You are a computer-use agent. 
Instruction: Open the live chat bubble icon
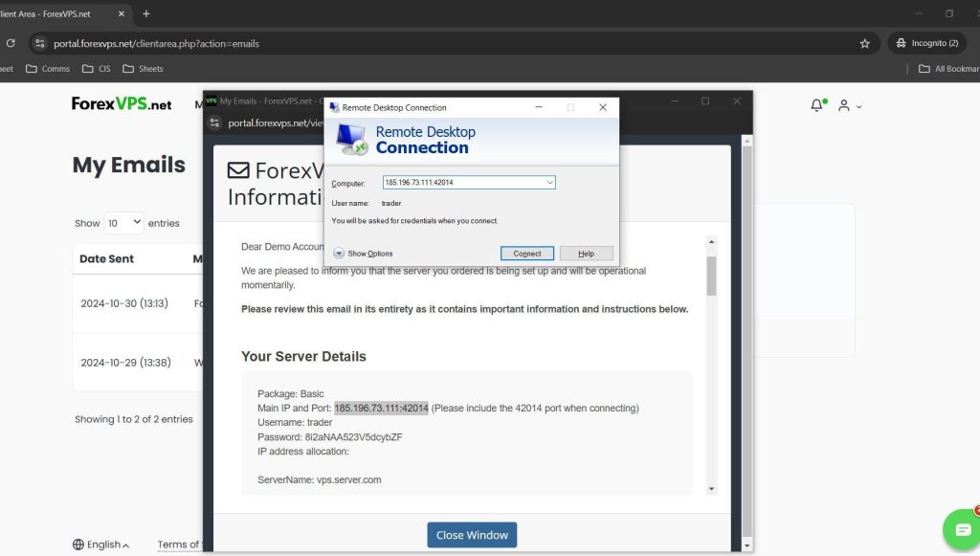[x=962, y=530]
